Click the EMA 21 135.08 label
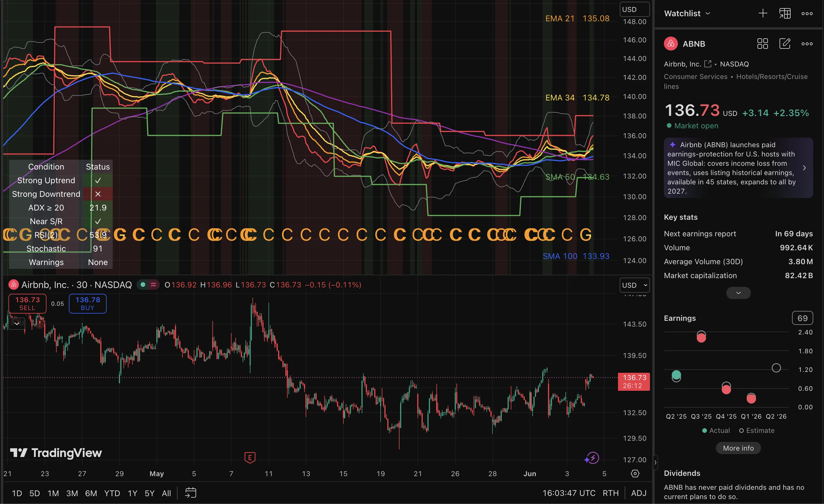 coord(577,18)
